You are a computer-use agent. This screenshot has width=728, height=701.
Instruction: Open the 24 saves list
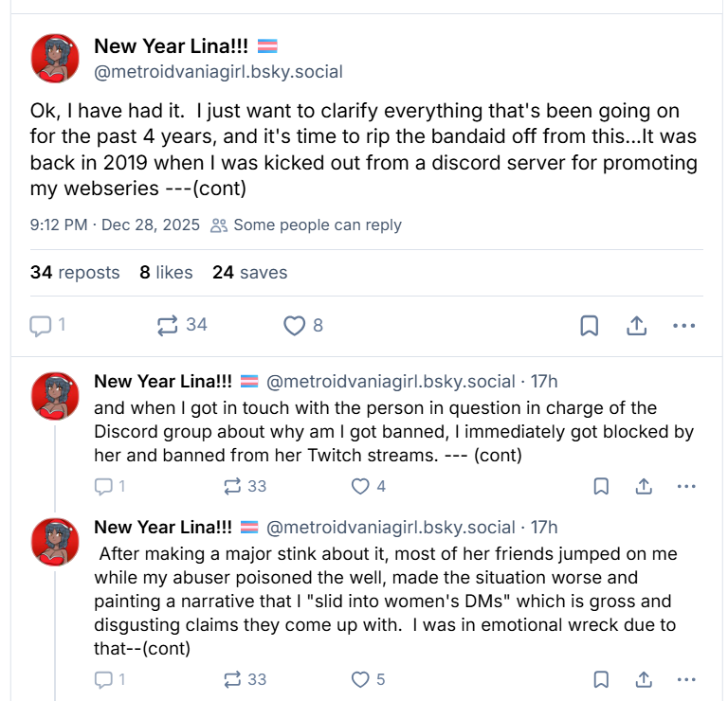click(x=249, y=273)
